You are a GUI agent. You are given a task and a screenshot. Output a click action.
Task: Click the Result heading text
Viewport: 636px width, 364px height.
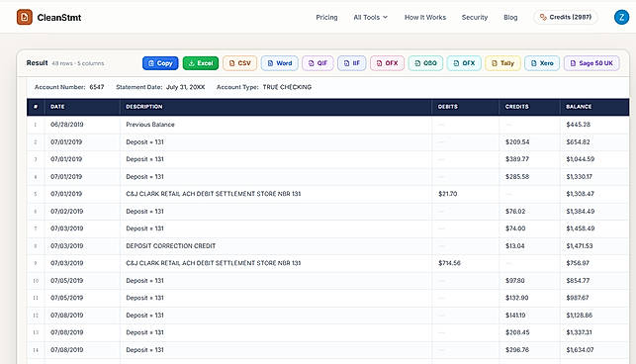tap(37, 63)
